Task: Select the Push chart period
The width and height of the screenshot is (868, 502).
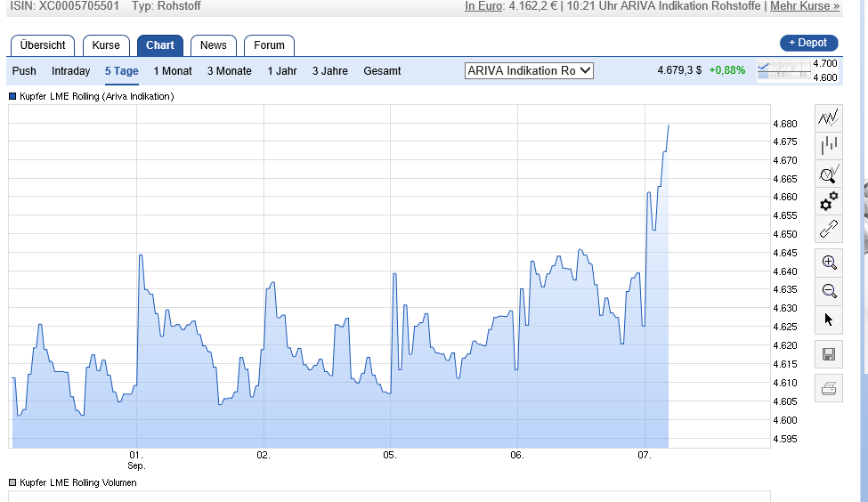Action: coord(24,71)
